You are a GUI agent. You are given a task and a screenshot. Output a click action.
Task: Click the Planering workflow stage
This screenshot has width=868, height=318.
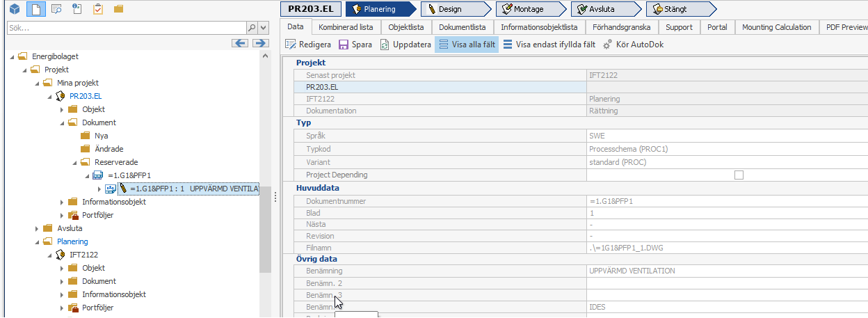(x=380, y=9)
